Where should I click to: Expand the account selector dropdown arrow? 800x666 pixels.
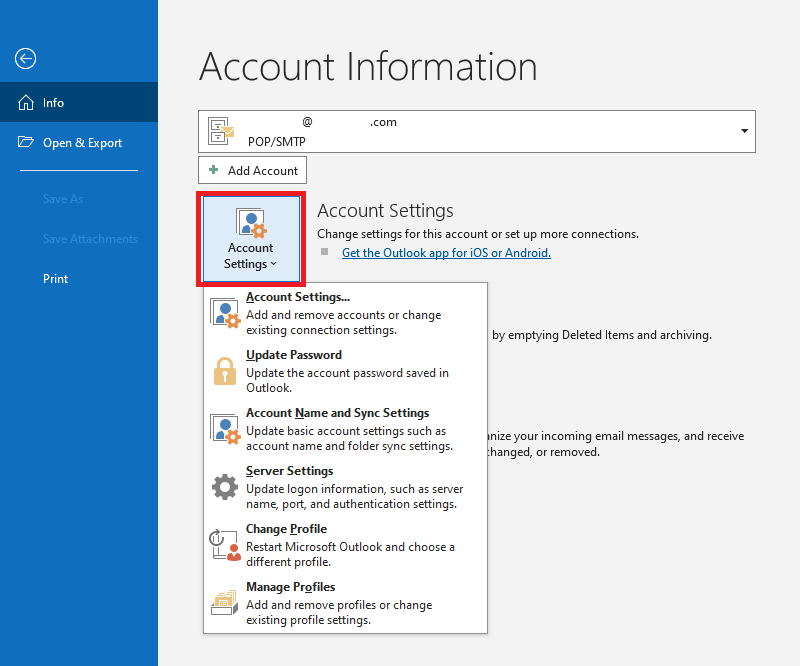(x=744, y=131)
